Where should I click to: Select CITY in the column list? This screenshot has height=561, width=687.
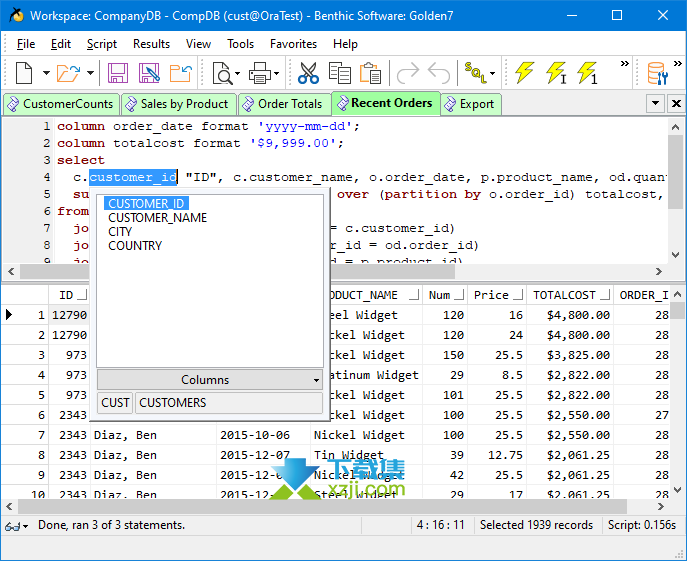(120, 232)
